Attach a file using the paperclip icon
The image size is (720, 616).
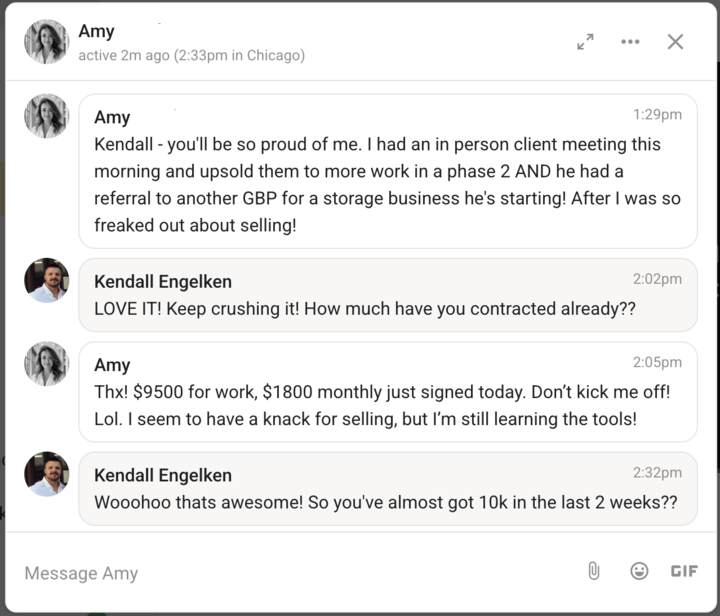click(593, 571)
